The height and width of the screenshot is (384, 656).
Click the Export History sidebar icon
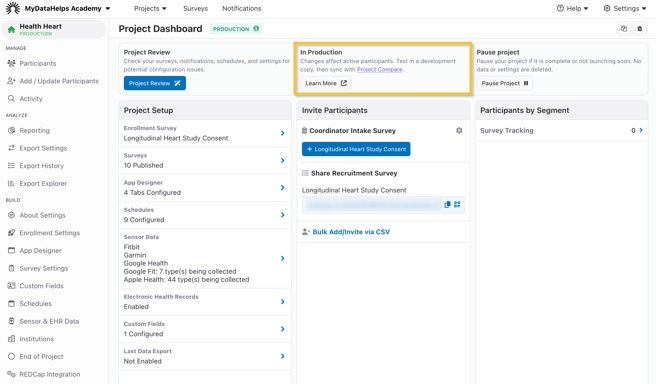click(11, 165)
